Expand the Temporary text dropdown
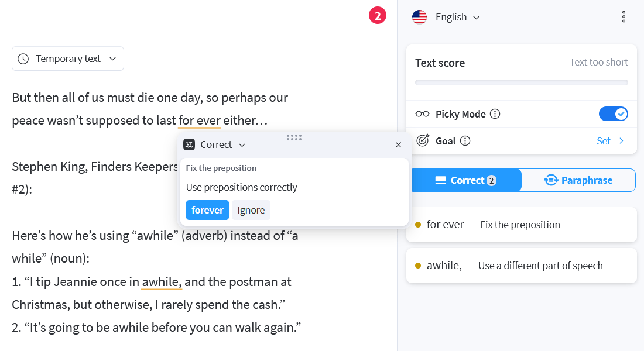Screen dimensions: 644x351 [68, 58]
